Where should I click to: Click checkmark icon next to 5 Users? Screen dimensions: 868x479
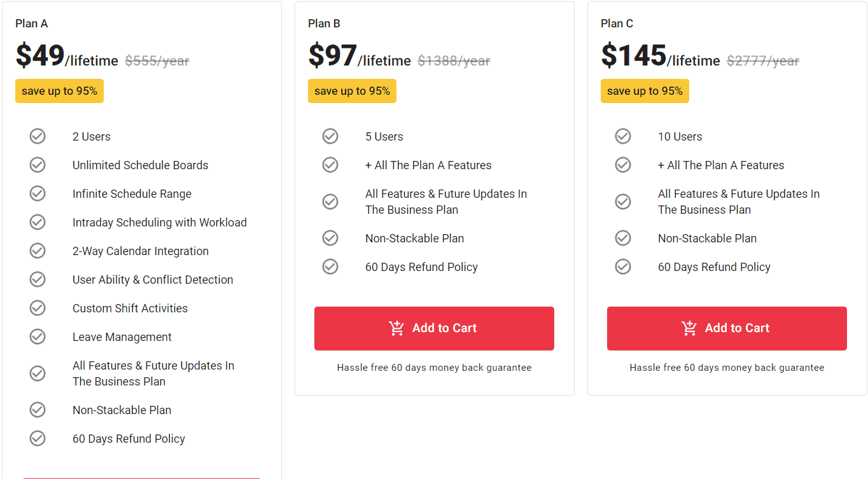330,136
